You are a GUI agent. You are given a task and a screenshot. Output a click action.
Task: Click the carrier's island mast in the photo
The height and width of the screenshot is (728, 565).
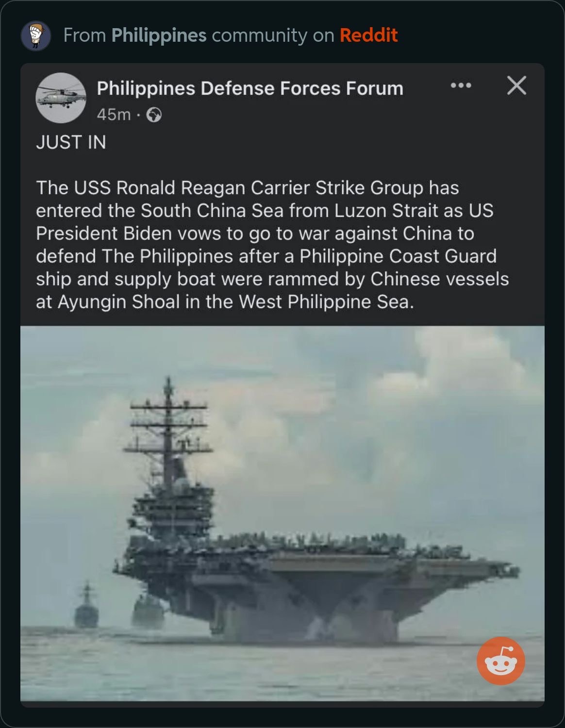[168, 427]
